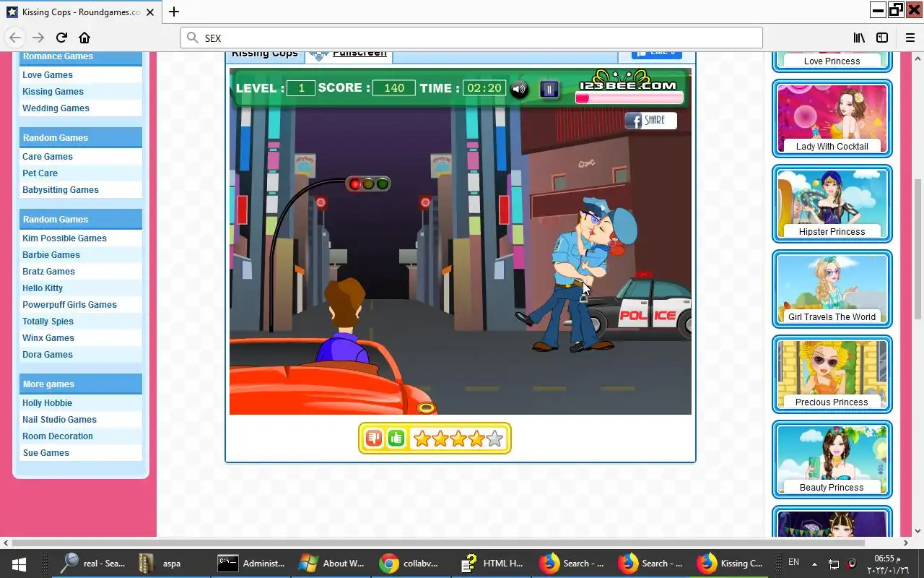This screenshot has width=924, height=578.
Task: Switch to Kissing Cops Firefox taskbar item
Action: [731, 564]
